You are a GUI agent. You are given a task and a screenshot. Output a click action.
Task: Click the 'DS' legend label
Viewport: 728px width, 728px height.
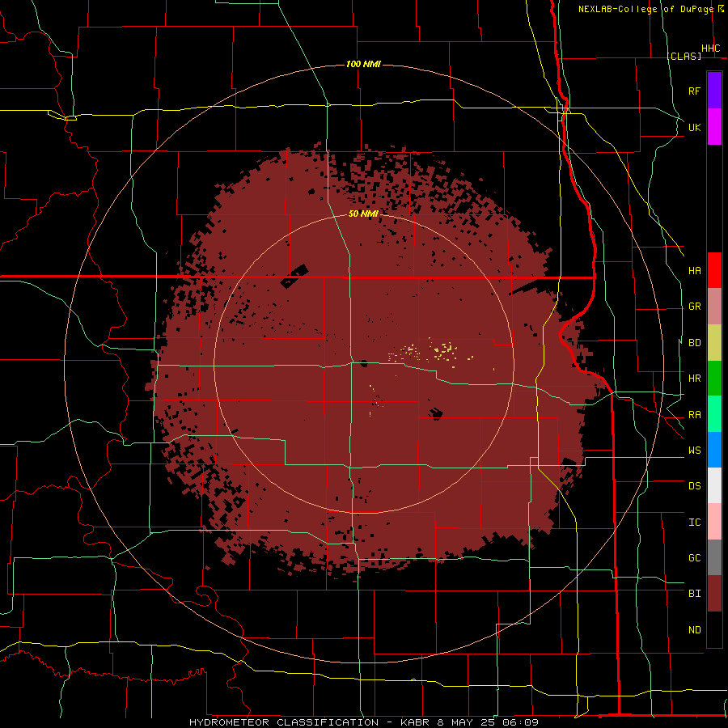click(x=694, y=486)
